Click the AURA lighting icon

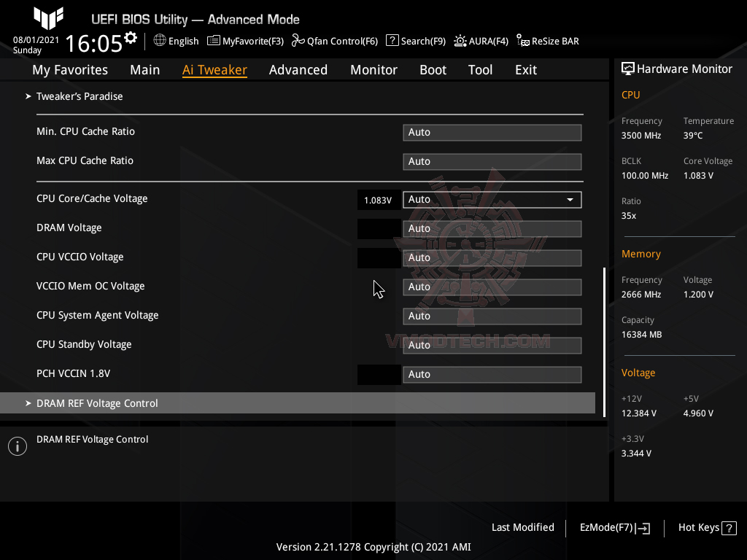(x=460, y=41)
